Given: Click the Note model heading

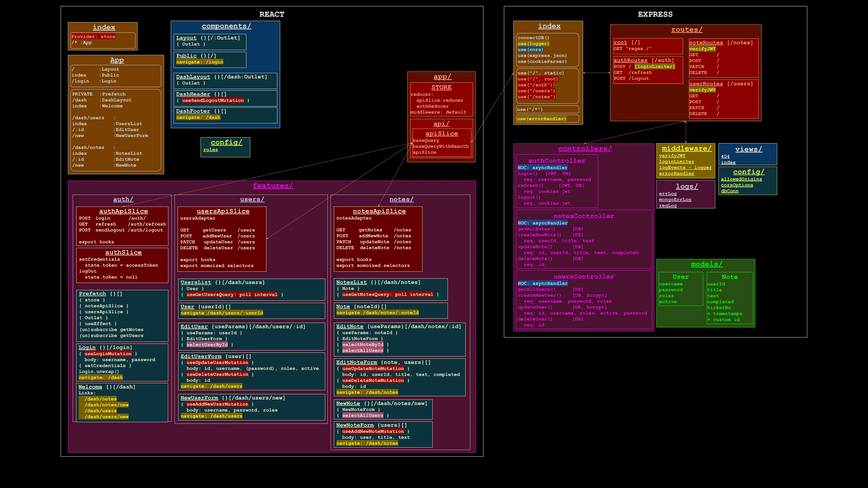Looking at the screenshot, I should 729,277.
